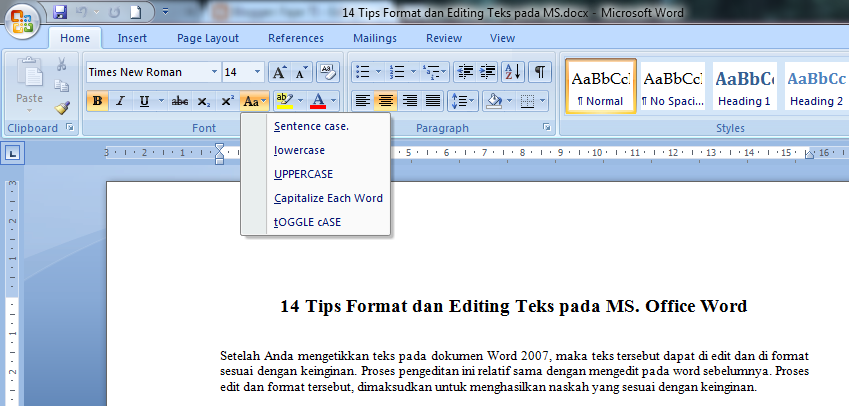Expand the underline style arrow
This screenshot has width=849, height=406.
[x=161, y=101]
